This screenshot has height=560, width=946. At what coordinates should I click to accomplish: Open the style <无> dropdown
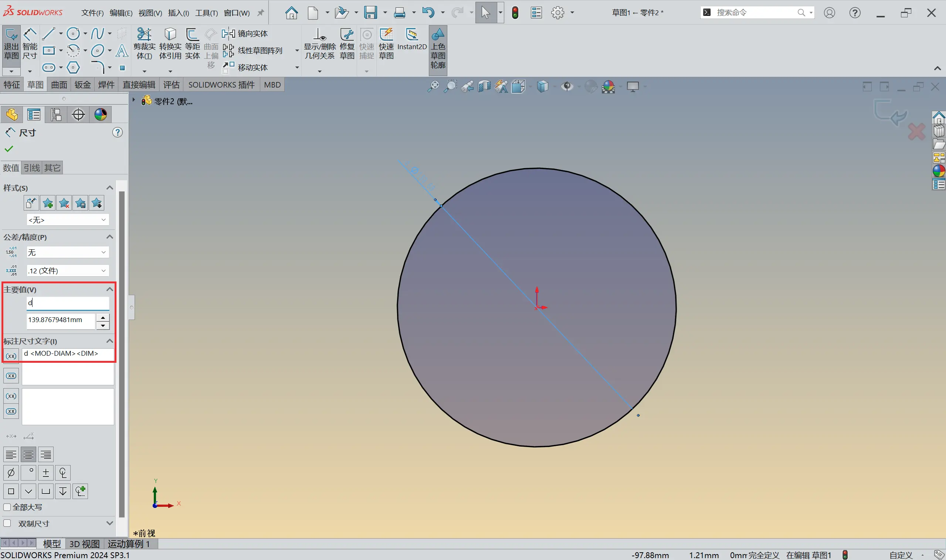click(68, 220)
